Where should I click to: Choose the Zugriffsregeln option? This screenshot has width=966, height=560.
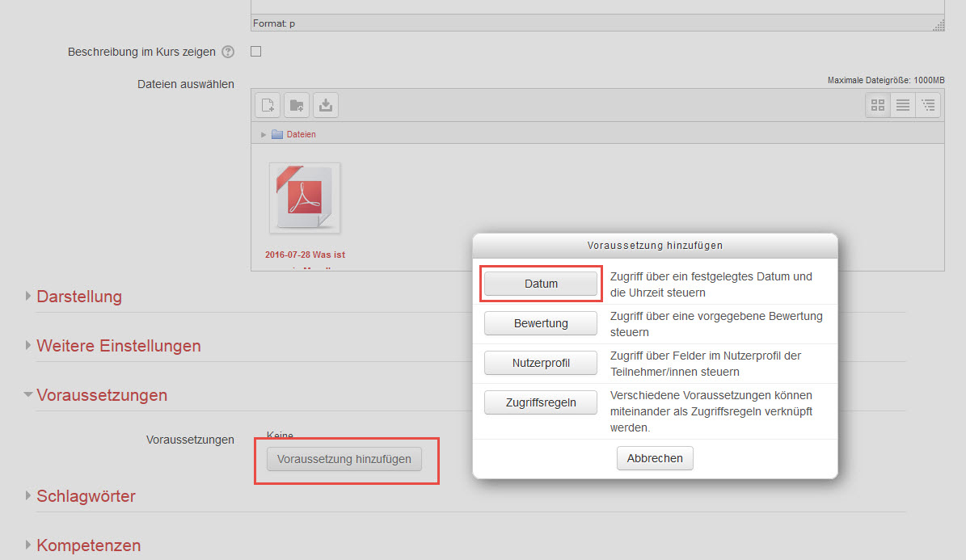pyautogui.click(x=541, y=402)
